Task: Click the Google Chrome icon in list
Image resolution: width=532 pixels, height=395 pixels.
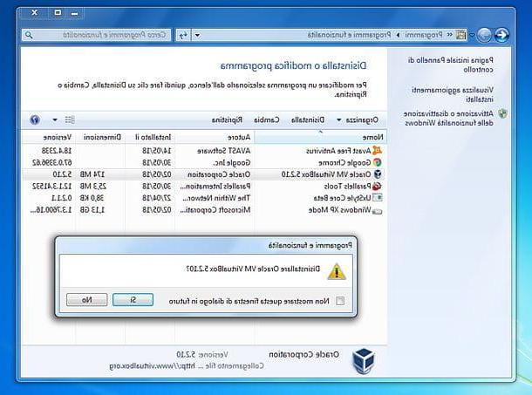Action: point(378,162)
